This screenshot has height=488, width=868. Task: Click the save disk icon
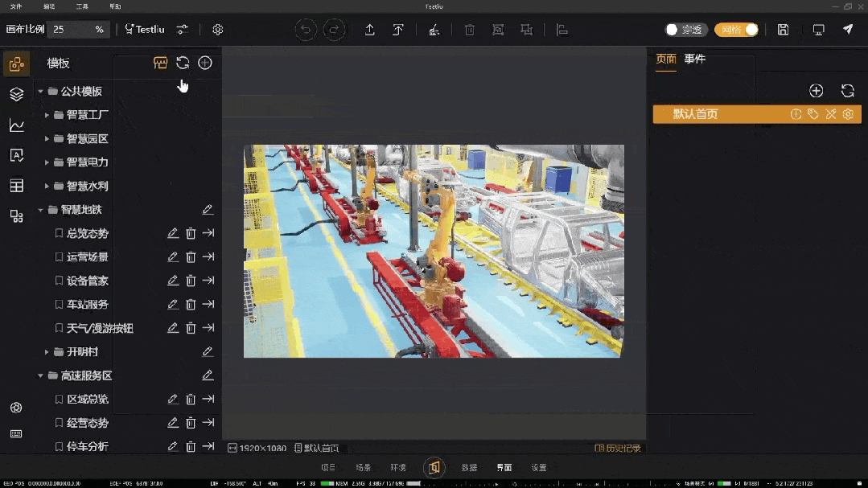click(x=783, y=30)
